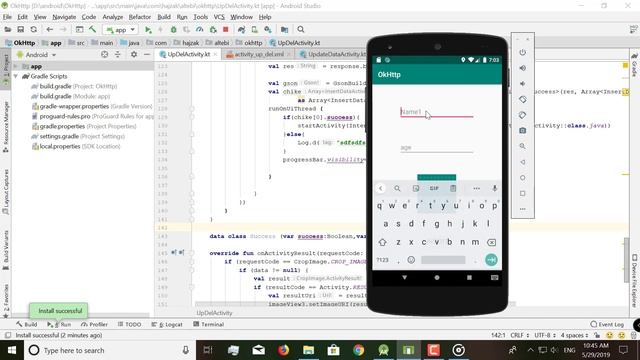
Task: Tap the emoji key on keyboard
Action: click(411, 260)
